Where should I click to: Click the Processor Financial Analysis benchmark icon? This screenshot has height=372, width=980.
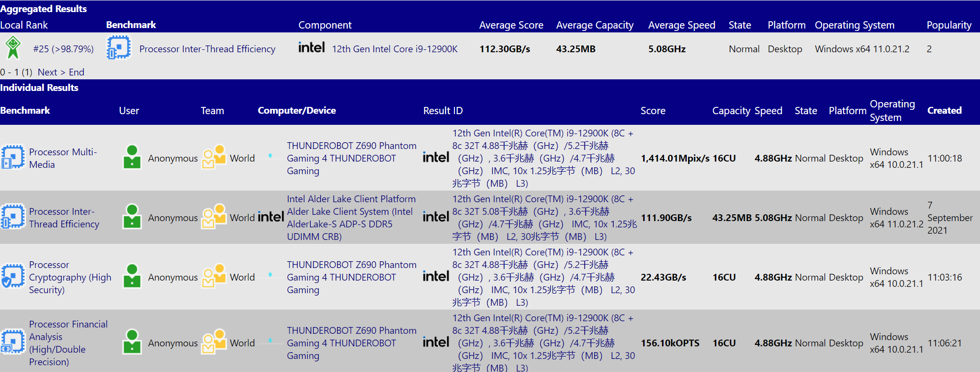point(13,342)
